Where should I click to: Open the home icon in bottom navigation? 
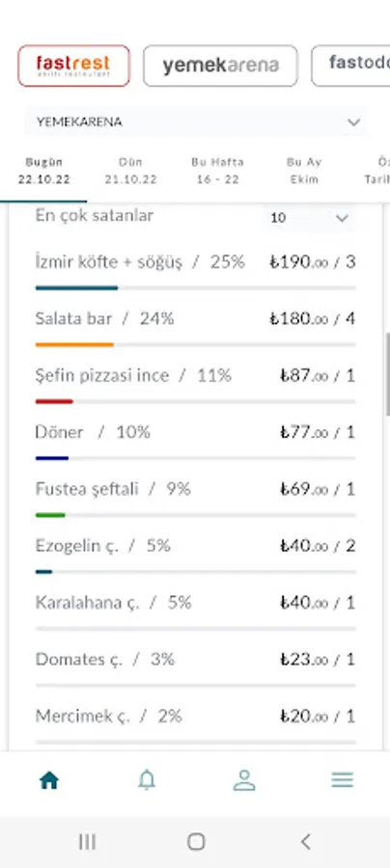(x=49, y=780)
